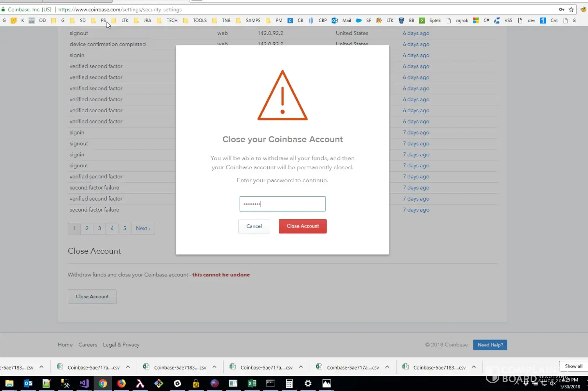Open the JRA bookmarks folder
588x391 pixels.
[x=142, y=20]
